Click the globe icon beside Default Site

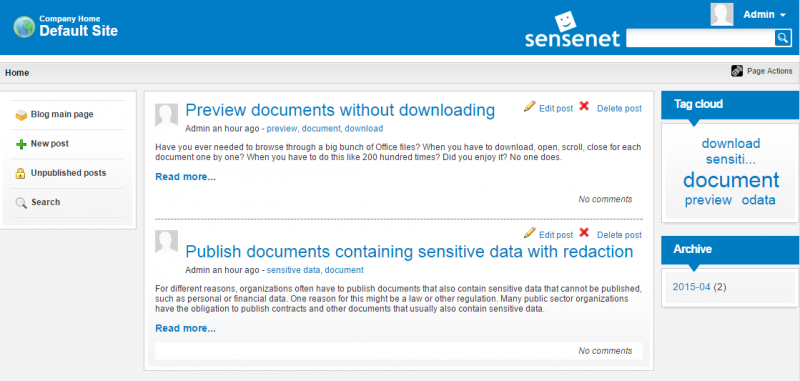pos(24,27)
